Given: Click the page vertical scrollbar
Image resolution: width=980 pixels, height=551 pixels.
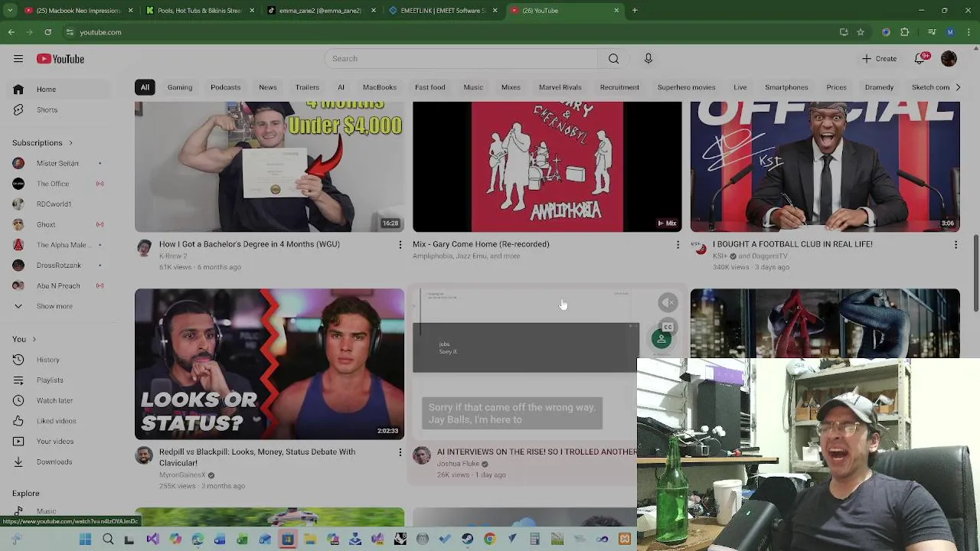Looking at the screenshot, I should tap(975, 273).
